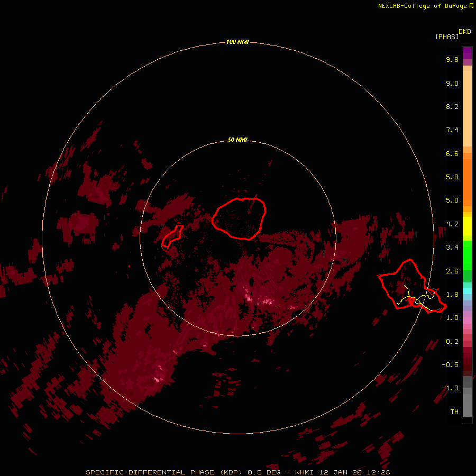Click the 7.4 legend value

click(452, 130)
